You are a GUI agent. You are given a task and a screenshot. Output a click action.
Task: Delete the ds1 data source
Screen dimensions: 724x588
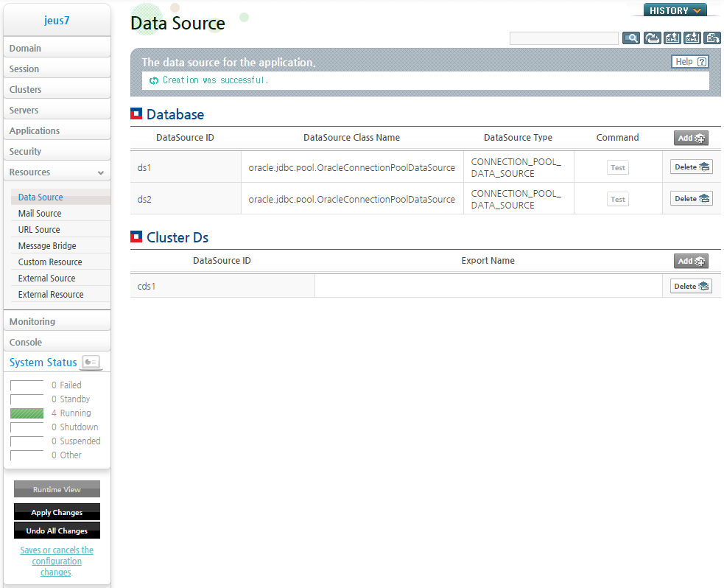pyautogui.click(x=691, y=167)
